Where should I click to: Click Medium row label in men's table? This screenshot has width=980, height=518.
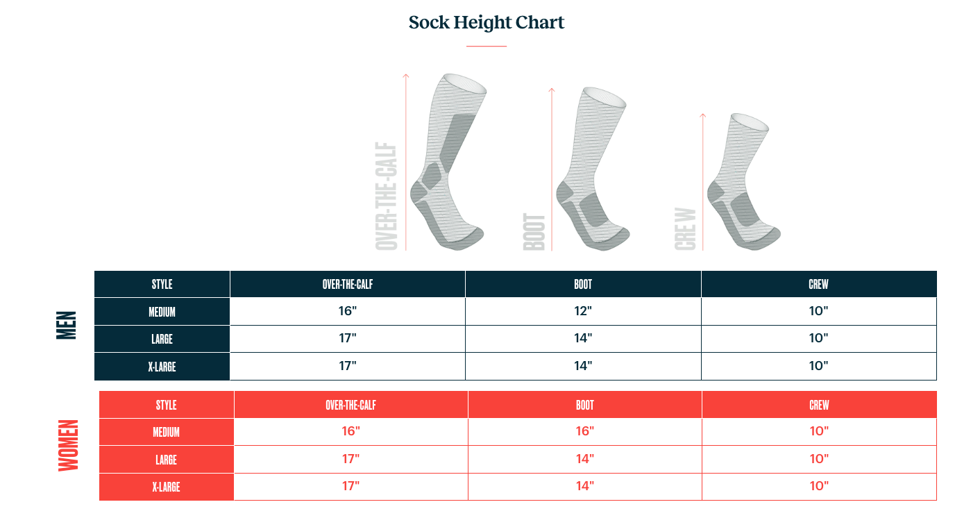(x=162, y=312)
